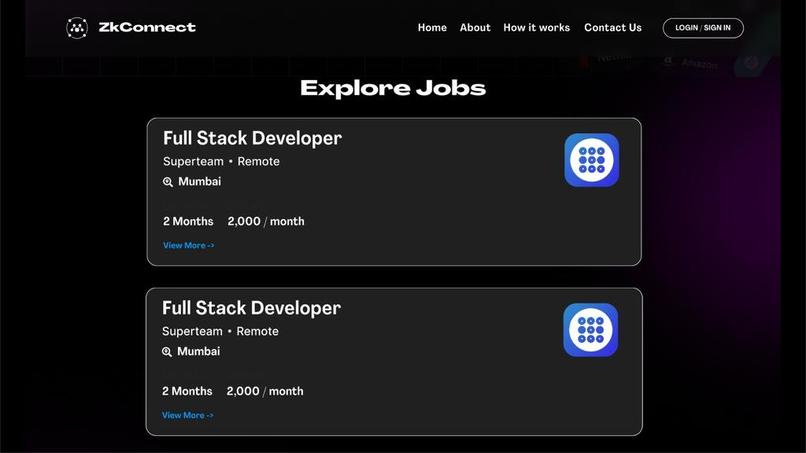Click 'Mumbai' location text in second card
Screen dimensions: 806x453
198,351
